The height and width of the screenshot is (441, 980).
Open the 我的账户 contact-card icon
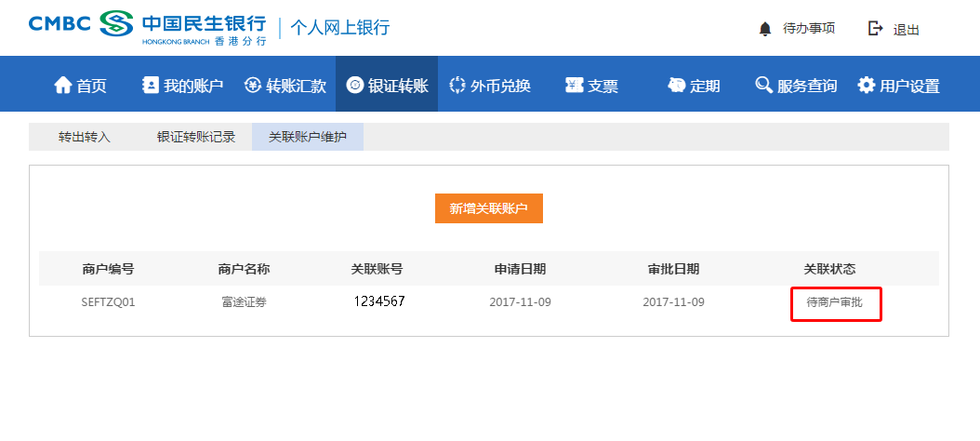point(151,85)
